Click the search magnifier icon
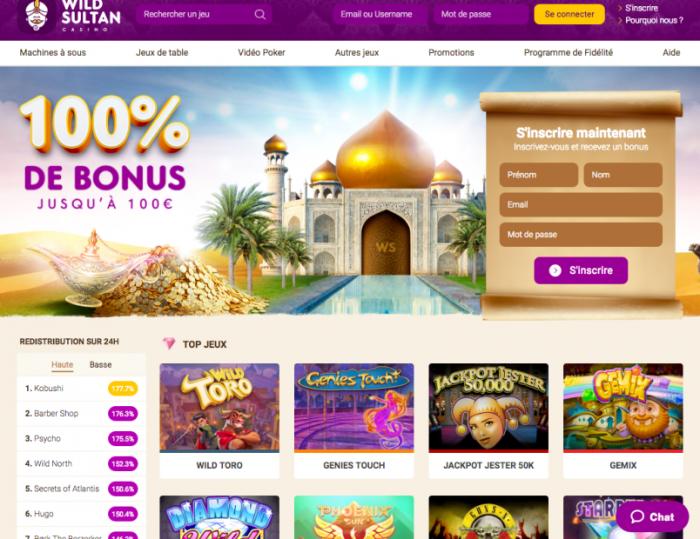Screen dimensions: 700x539 tap(260, 14)
